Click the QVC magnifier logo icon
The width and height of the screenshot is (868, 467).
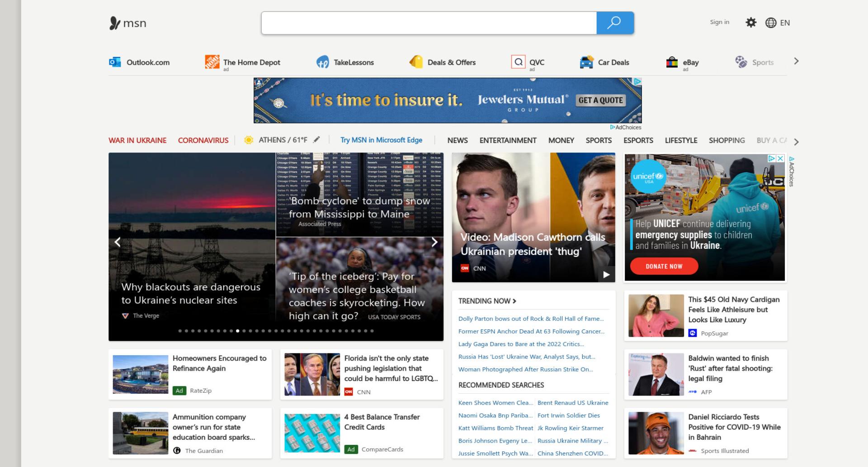[x=518, y=62]
